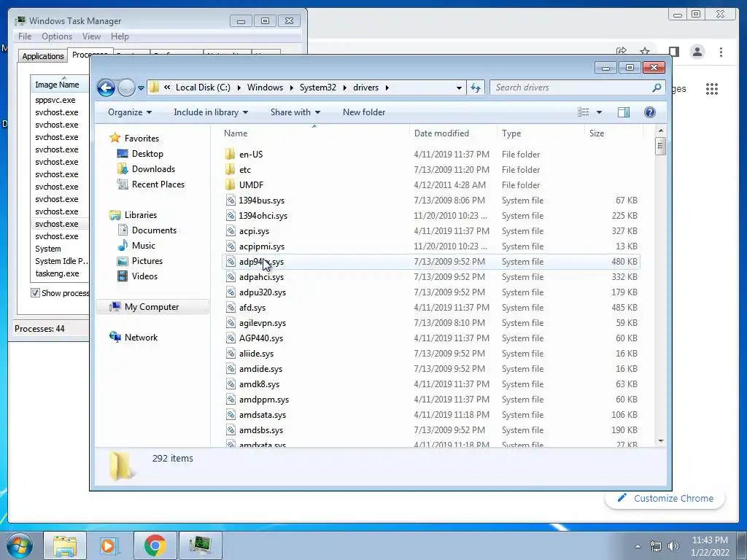Sort files by the Name column
Viewport: 747px width, 560px height.
314,133
